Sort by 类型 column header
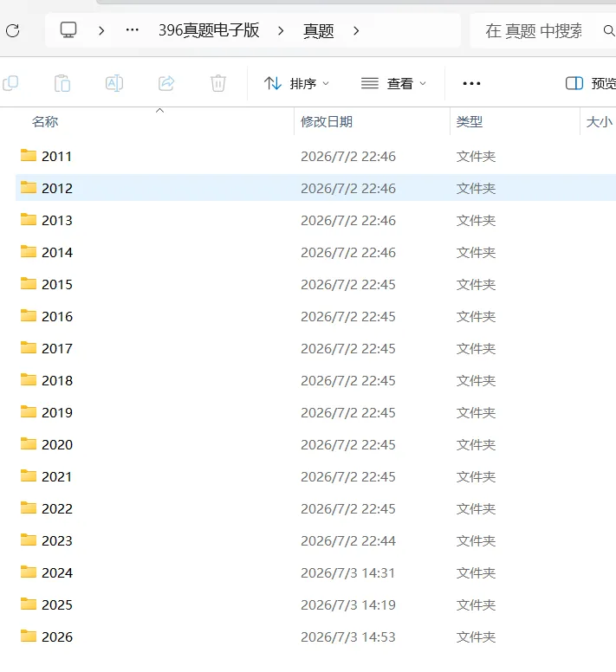The height and width of the screenshot is (672, 616). (470, 122)
